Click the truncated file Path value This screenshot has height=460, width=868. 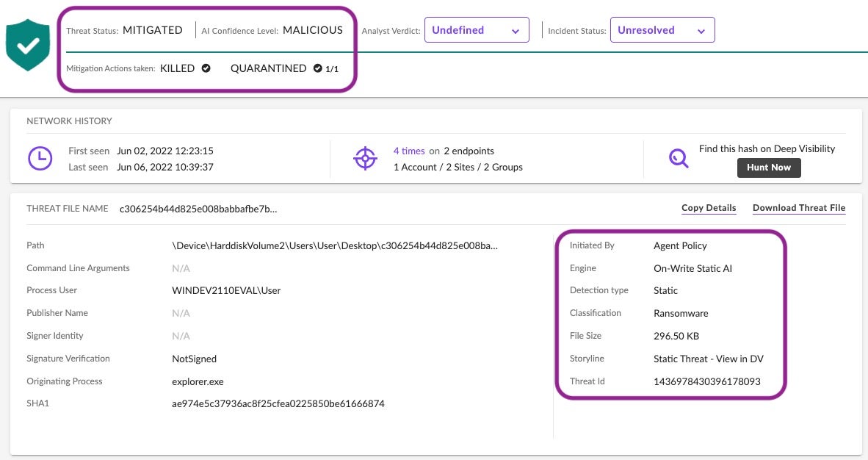coord(335,245)
